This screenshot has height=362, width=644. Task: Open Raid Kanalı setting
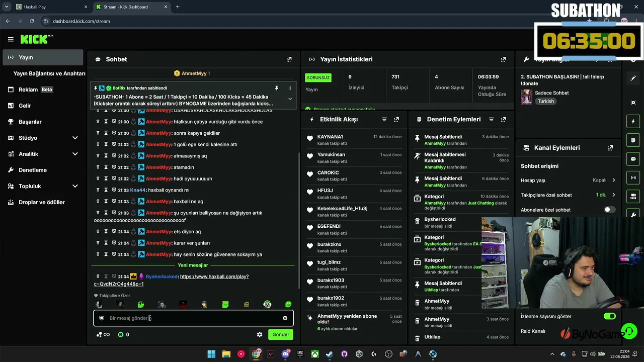coord(533,331)
